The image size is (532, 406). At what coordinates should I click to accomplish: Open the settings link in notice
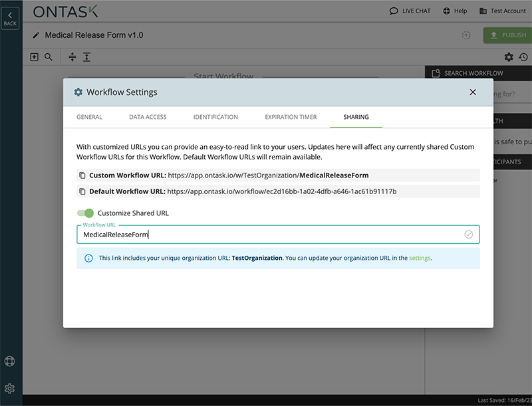pyautogui.click(x=420, y=258)
